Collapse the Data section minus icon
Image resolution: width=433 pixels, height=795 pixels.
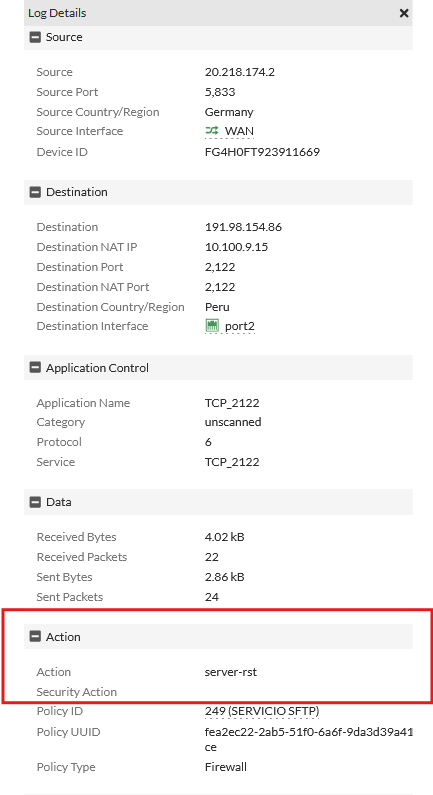(x=35, y=502)
